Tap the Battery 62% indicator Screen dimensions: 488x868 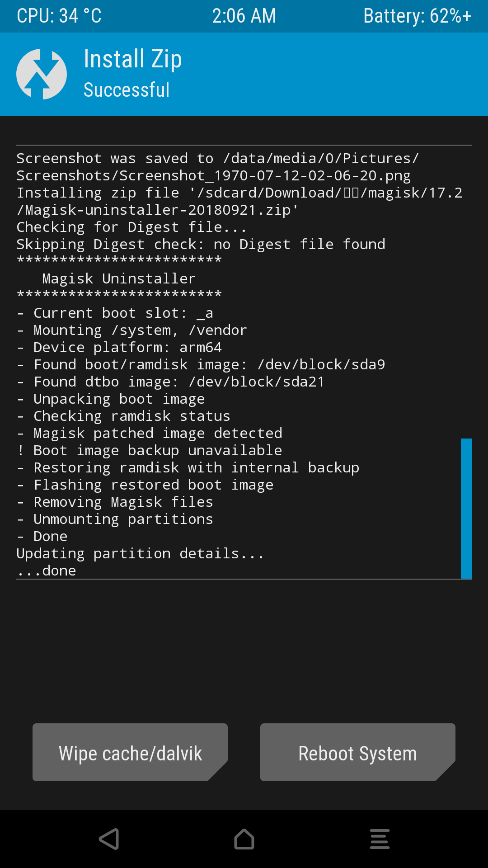click(417, 16)
